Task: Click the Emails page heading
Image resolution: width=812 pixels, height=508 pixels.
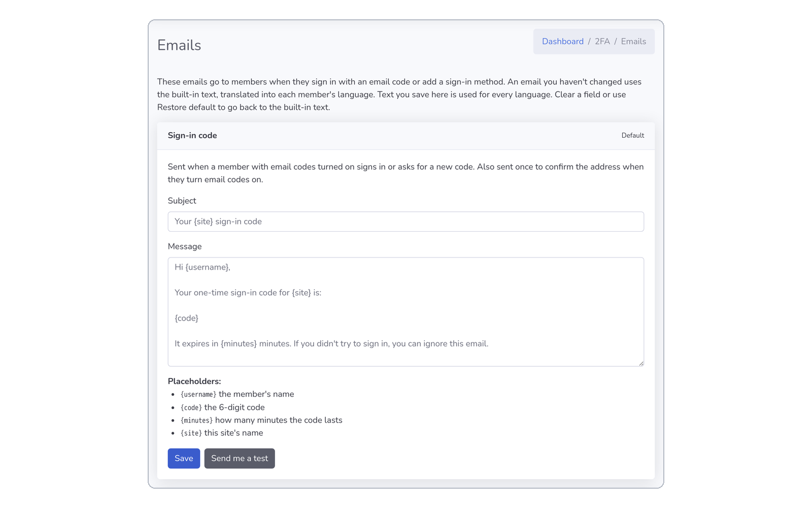Action: click(179, 45)
